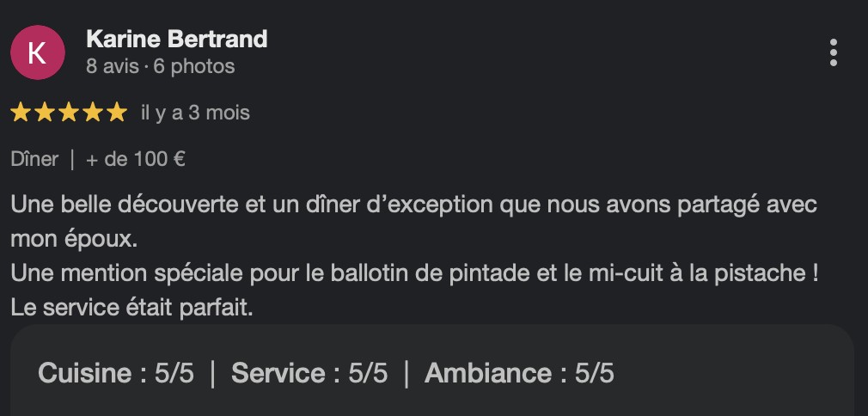
Task: Click the second yellow rating star
Action: click(x=45, y=113)
